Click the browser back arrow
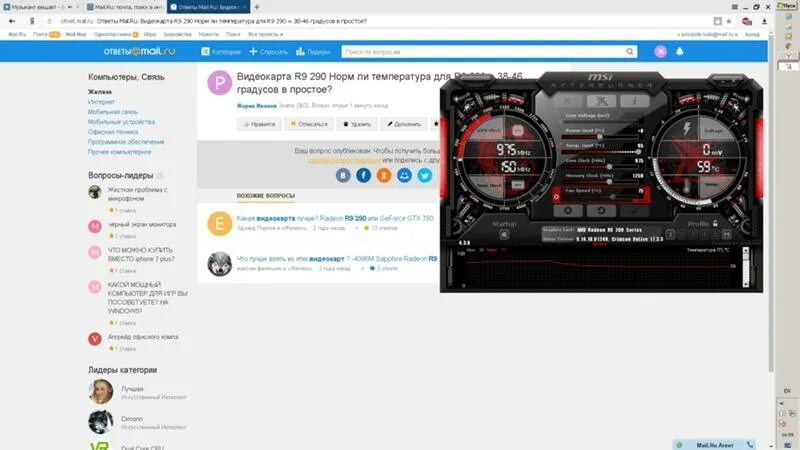 12,21
